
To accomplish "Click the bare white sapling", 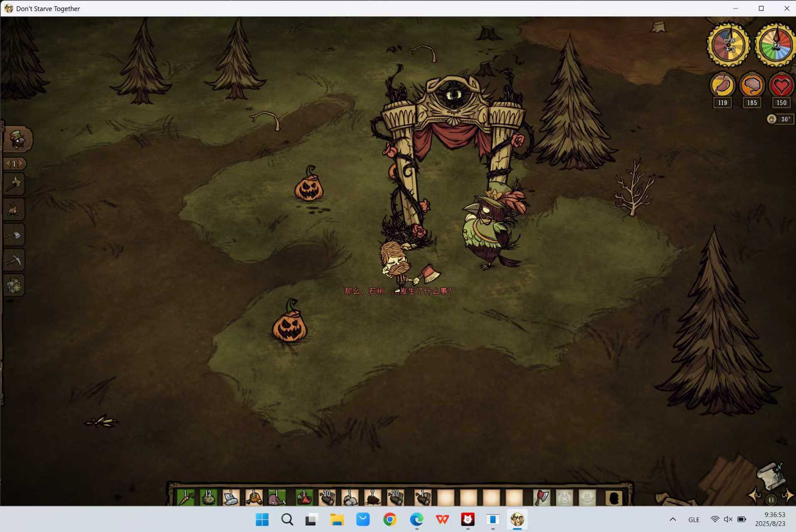I will [x=633, y=188].
